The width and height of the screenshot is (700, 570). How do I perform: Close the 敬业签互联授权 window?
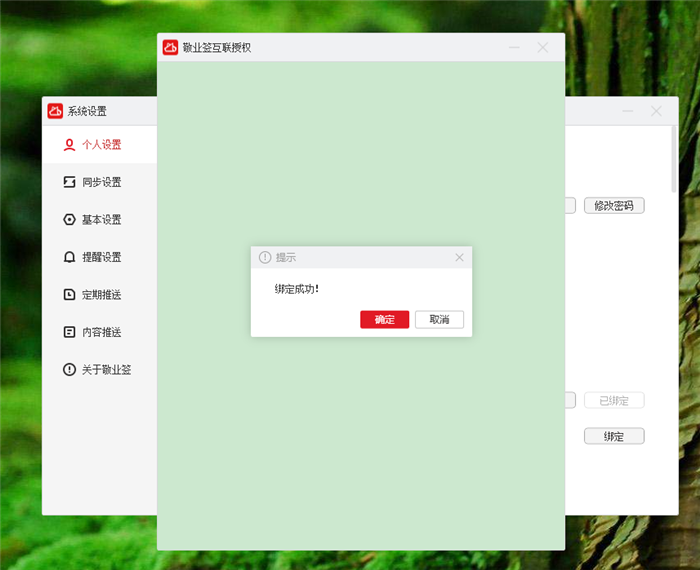542,47
